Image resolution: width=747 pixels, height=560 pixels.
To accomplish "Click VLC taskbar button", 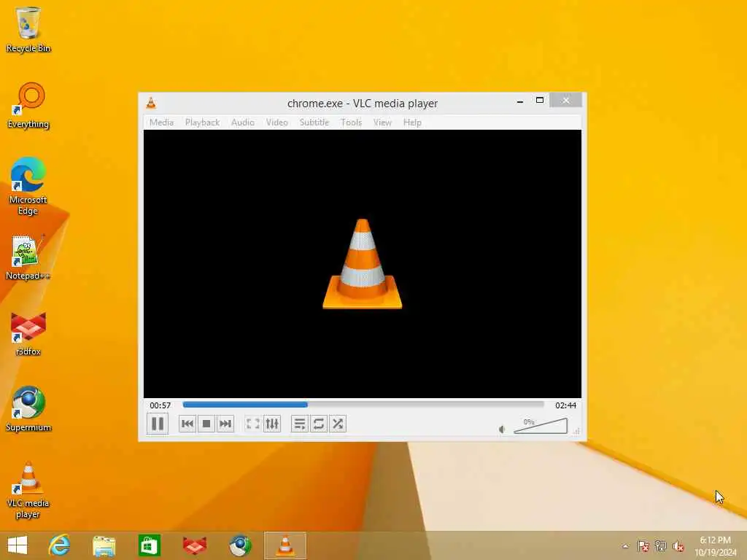I will coord(285,545).
